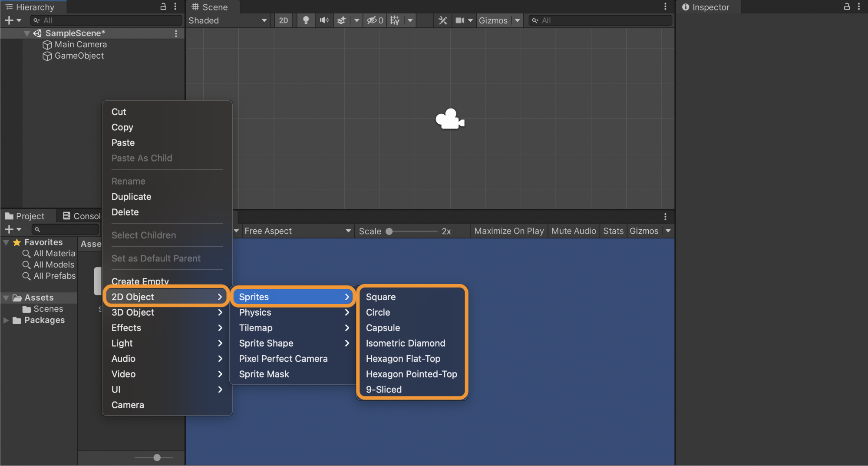Toggle scene audio speaker icon
The image size is (868, 466).
[324, 20]
